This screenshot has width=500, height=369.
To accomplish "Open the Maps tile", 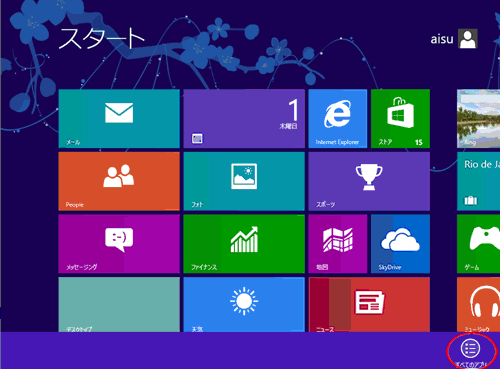I will click(x=338, y=244).
